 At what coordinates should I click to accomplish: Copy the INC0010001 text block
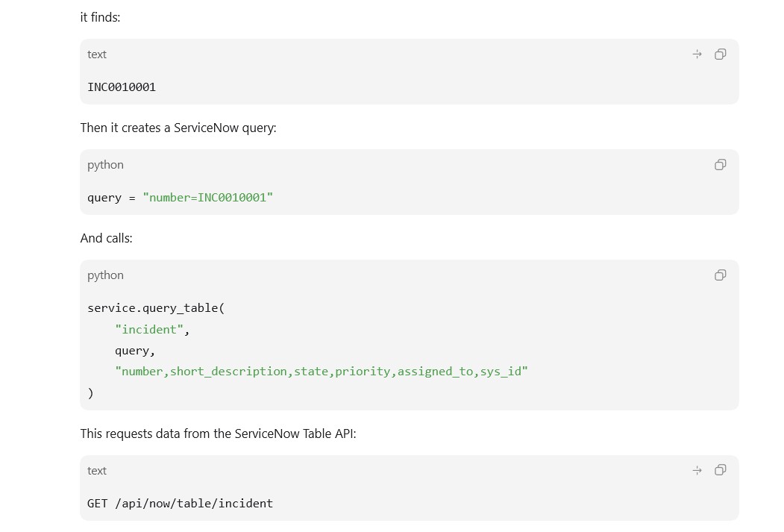(x=720, y=54)
